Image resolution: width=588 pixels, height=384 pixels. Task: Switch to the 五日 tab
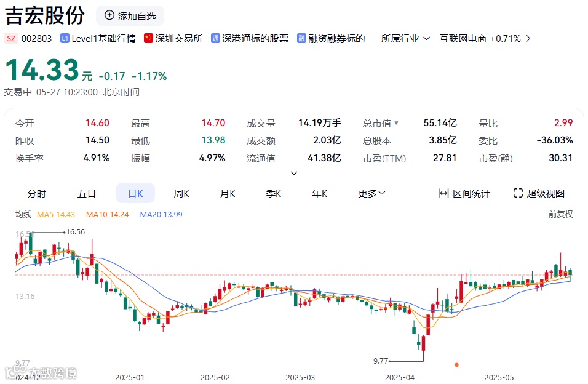click(x=86, y=194)
